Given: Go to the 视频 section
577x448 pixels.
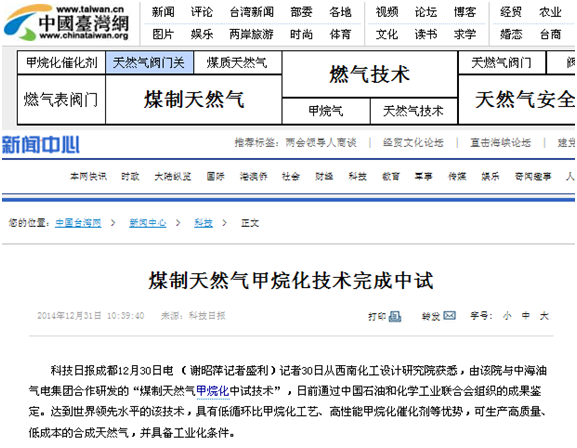Looking at the screenshot, I should tap(387, 12).
